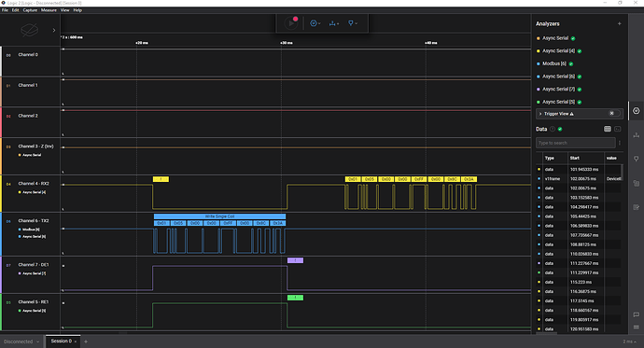
Task: Open the Timing Markers sidebar icon
Action: [637, 159]
